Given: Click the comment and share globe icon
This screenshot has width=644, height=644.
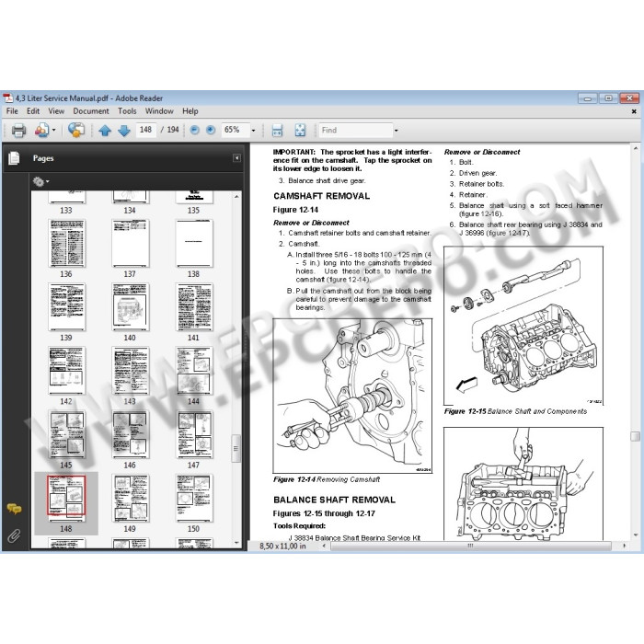Looking at the screenshot, I should click(76, 131).
